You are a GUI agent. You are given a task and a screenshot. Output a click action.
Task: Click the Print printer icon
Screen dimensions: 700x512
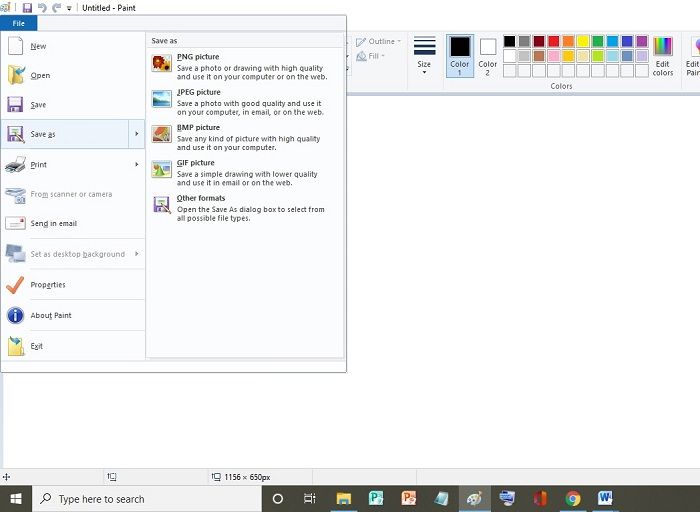[16, 164]
